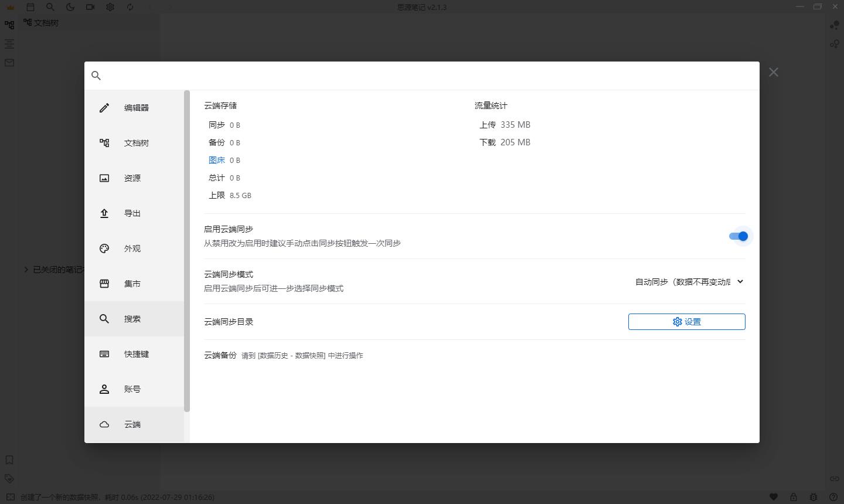Click the settings search input field

(x=410, y=75)
